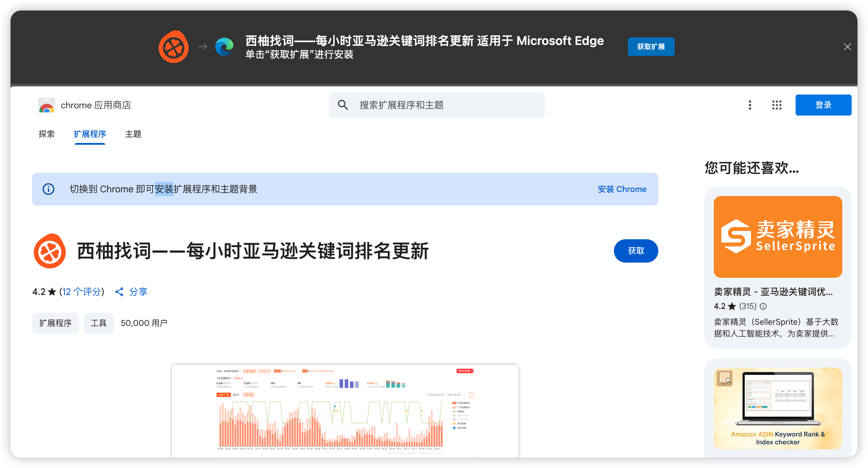Viewport: 868px width, 468px height.
Task: Switch to the 主题 tab
Action: (x=133, y=134)
